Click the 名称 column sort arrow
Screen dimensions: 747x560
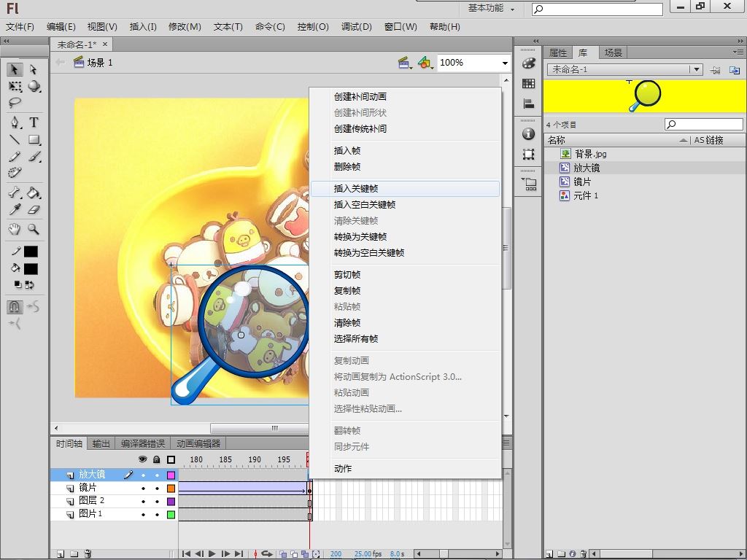(683, 140)
